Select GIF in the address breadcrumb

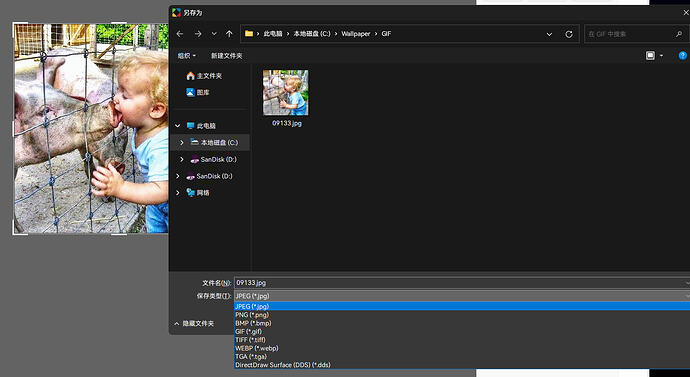[x=386, y=34]
